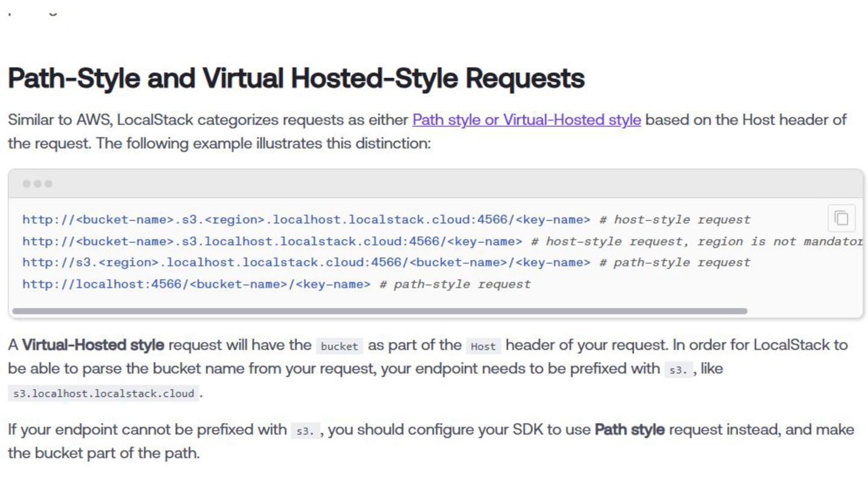This screenshot has width=868, height=488.
Task: Click the Path-Style and Virtual Hosted-Style Requests heading
Action: click(x=296, y=78)
